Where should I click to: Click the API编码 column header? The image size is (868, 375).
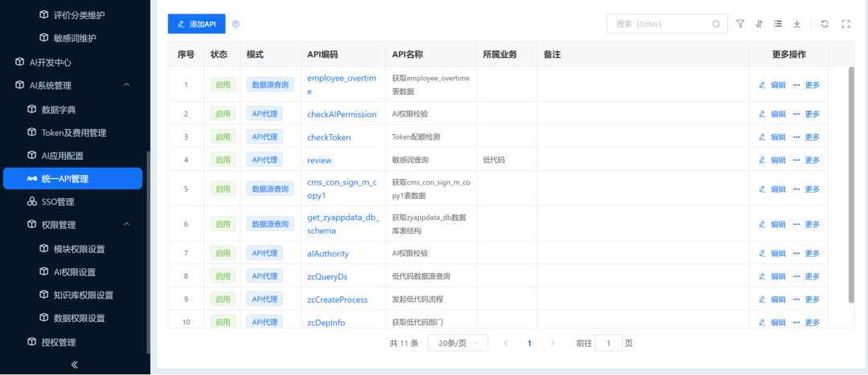323,55
